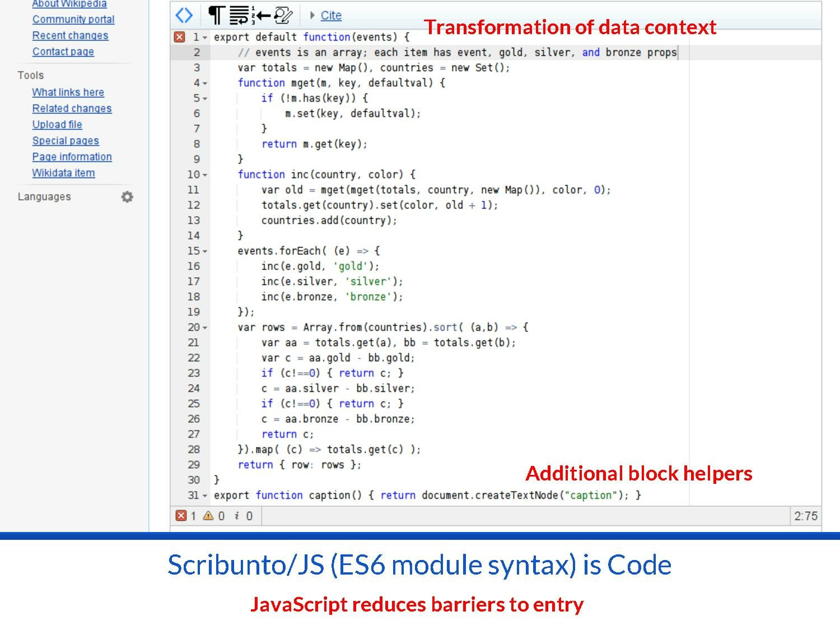Screen dimensions: 840x630
Task: Go to Upload file
Action: pyautogui.click(x=57, y=125)
